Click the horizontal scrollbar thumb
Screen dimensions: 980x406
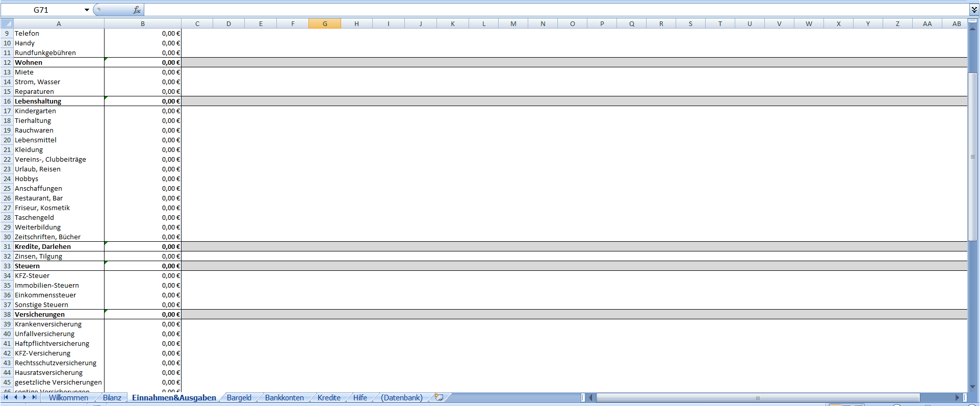coord(757,397)
